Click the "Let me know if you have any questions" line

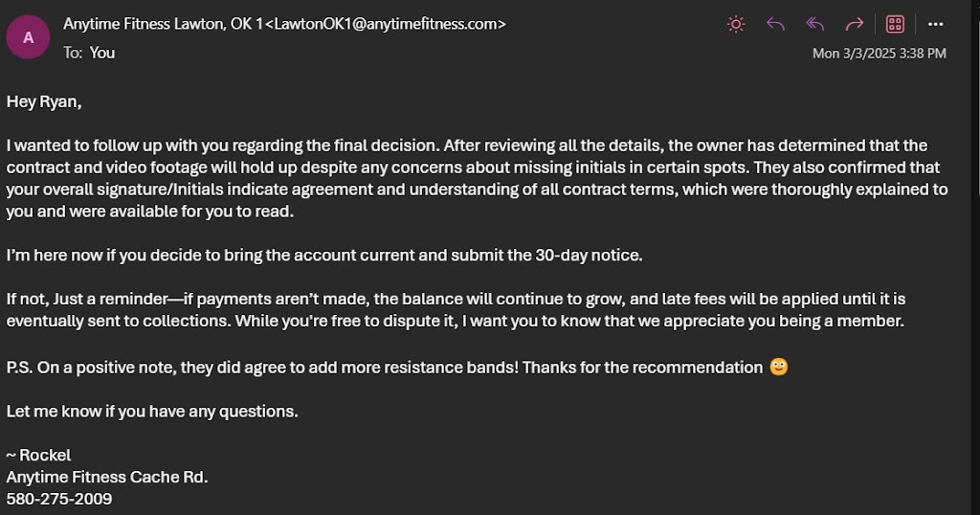pos(152,411)
